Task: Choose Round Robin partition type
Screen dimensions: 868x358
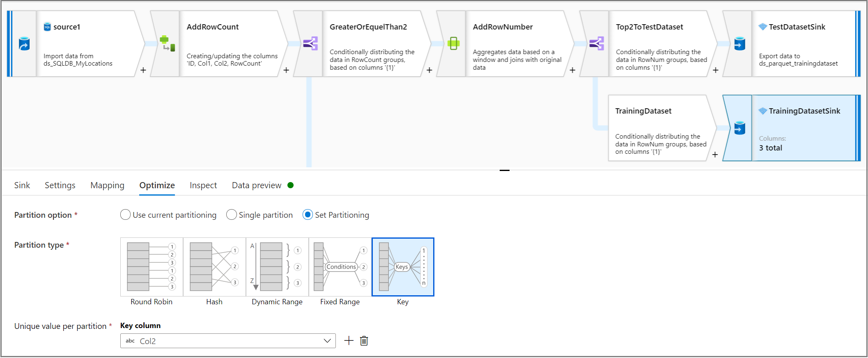Action: click(x=152, y=267)
